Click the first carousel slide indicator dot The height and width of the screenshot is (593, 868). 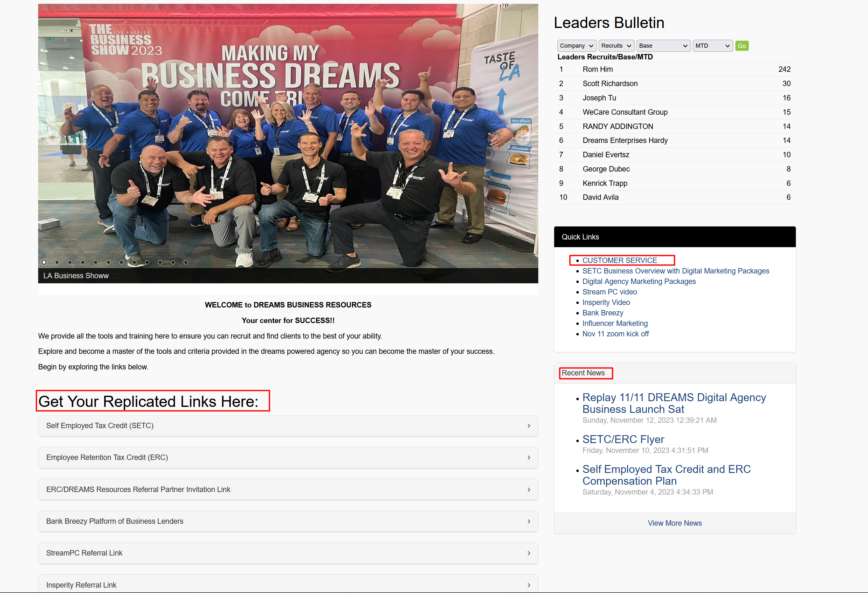pos(44,262)
